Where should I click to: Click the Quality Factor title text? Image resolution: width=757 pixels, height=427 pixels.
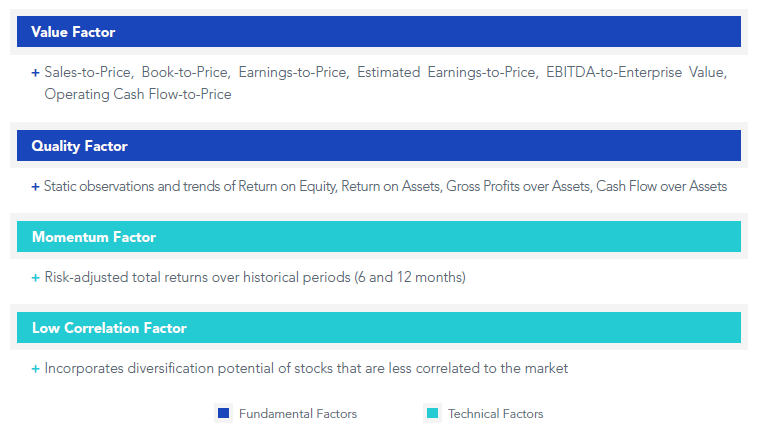(x=80, y=146)
